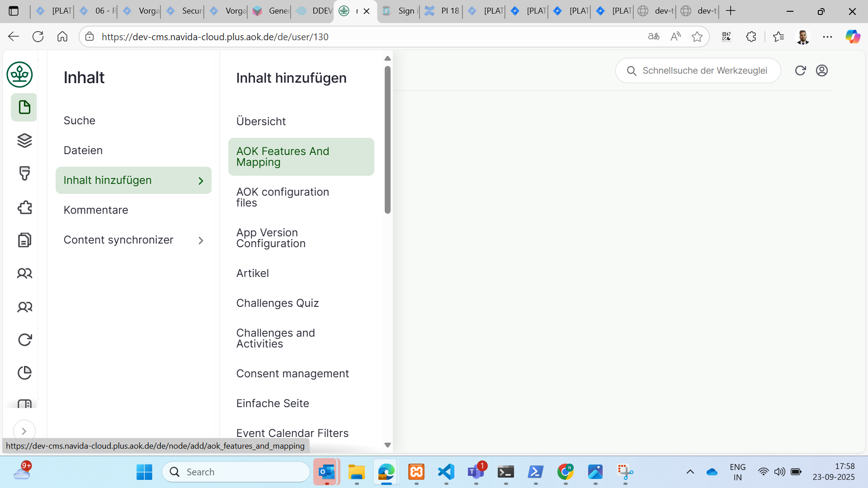This screenshot has height=488, width=868.
Task: Open Visual Studio Code from taskbar
Action: coord(446,472)
